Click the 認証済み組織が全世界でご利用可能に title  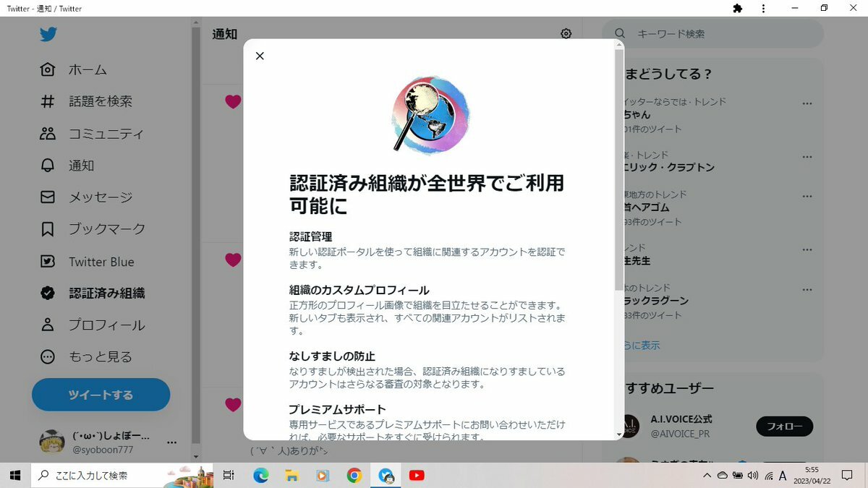(427, 194)
